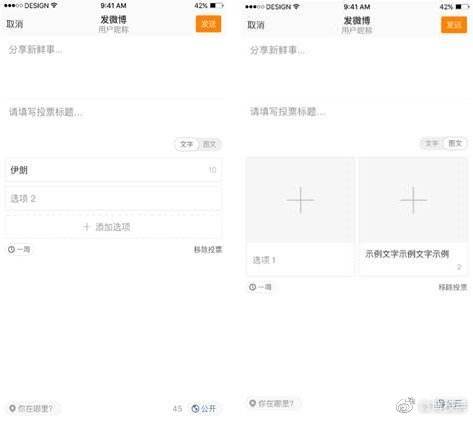Tap 移除投票 in the left screen
Viewport: 473px width, 421px height.
tap(208, 249)
